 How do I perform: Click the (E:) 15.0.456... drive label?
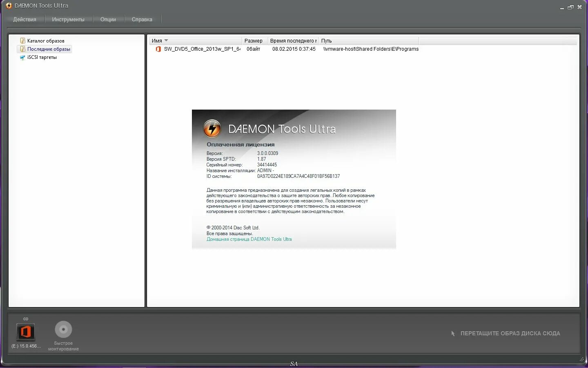pyautogui.click(x=26, y=346)
